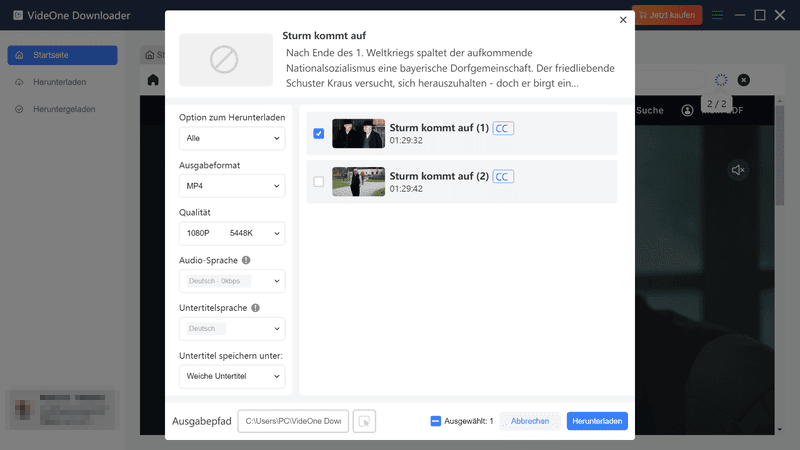Open the Untertitelsprache dropdown
800x450 pixels.
(232, 329)
